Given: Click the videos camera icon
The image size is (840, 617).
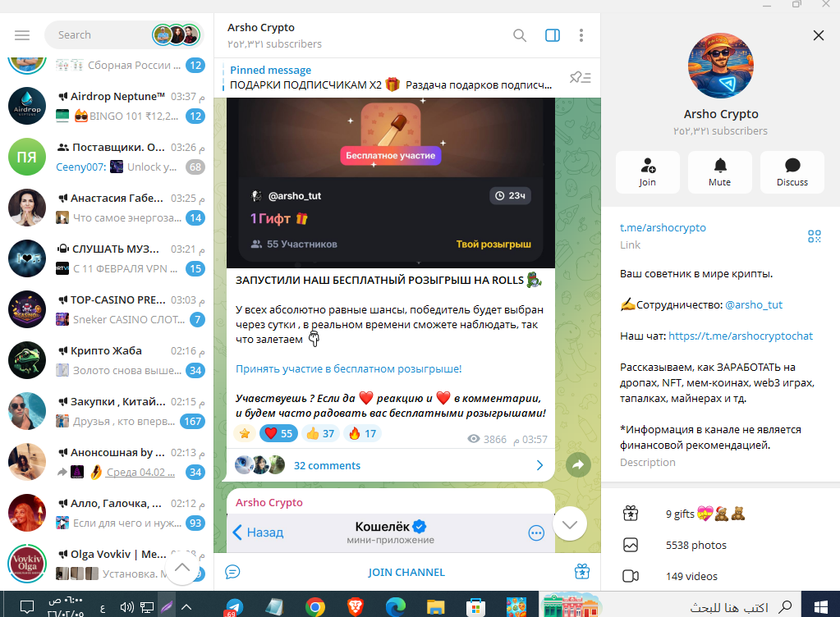Looking at the screenshot, I should point(631,576).
